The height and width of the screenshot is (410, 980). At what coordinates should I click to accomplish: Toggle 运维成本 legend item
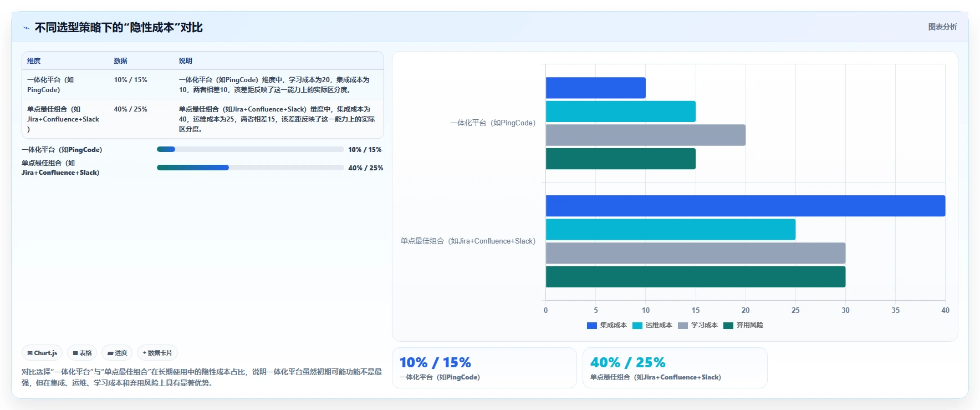(x=652, y=325)
